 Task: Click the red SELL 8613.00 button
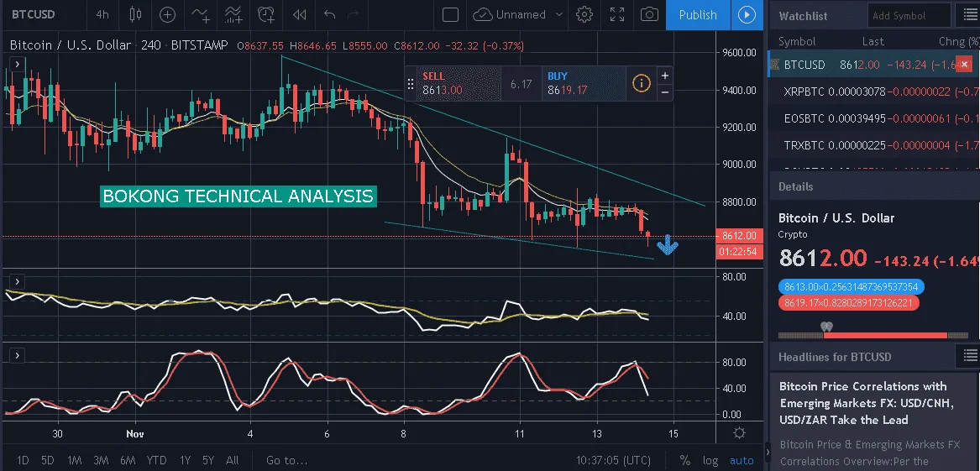[459, 83]
